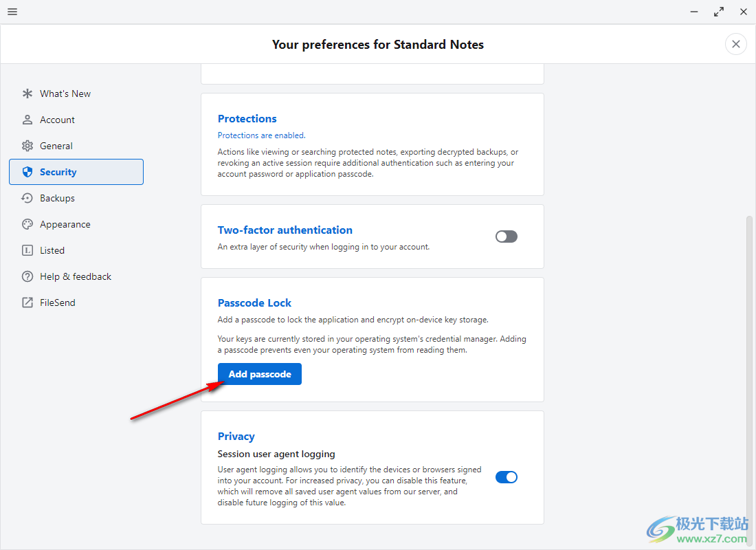
Task: Click Two-factor authentication heading
Action: [285, 230]
